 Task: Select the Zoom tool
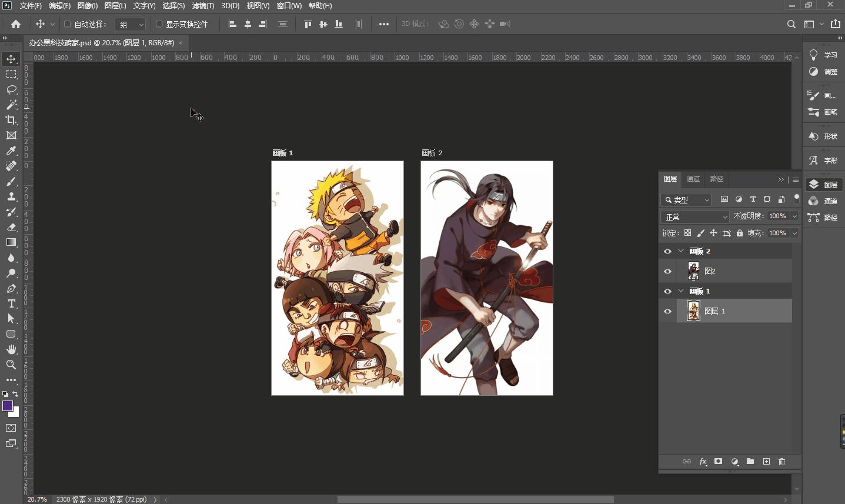[11, 365]
